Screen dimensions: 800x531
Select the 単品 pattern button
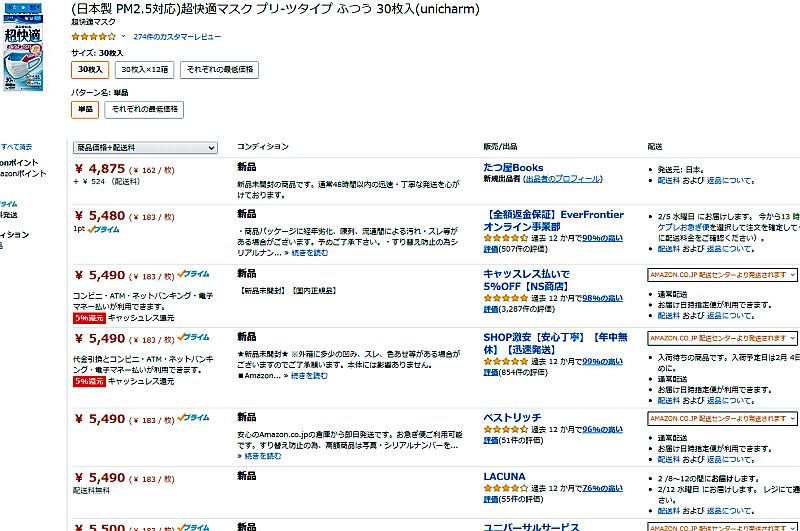tap(85, 109)
